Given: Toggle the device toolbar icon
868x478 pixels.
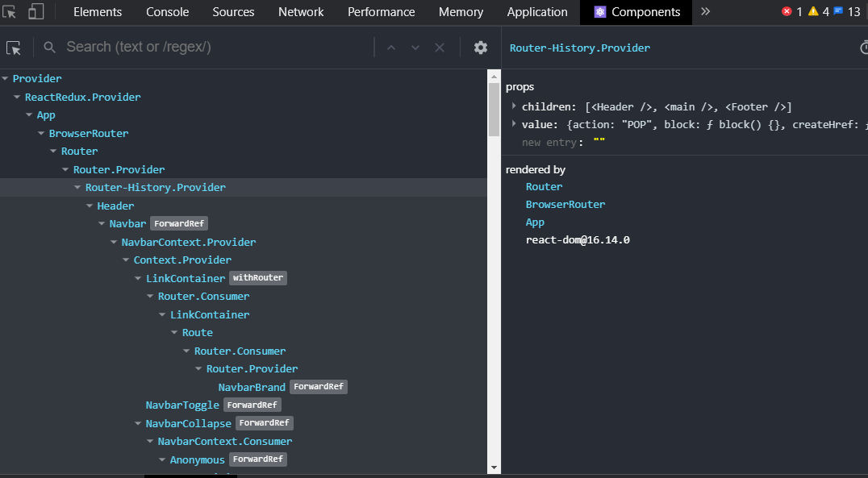Looking at the screenshot, I should pos(35,12).
